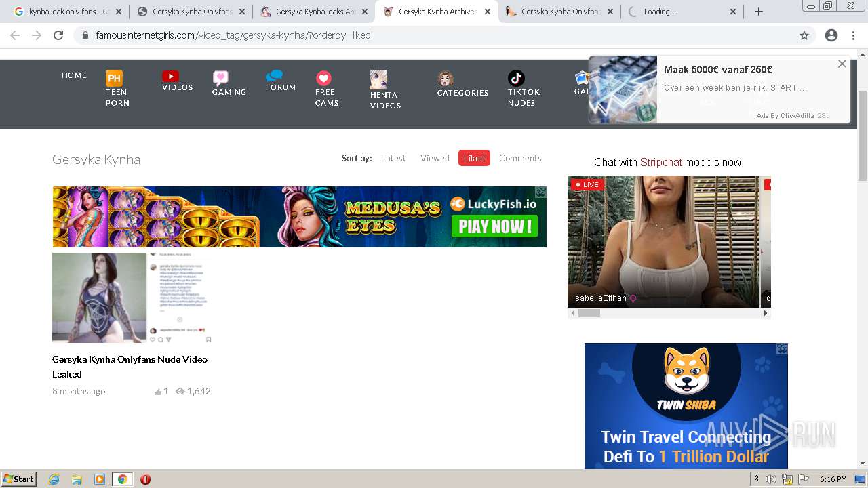
Task: Click the browser forward arrow
Action: pos(37,35)
